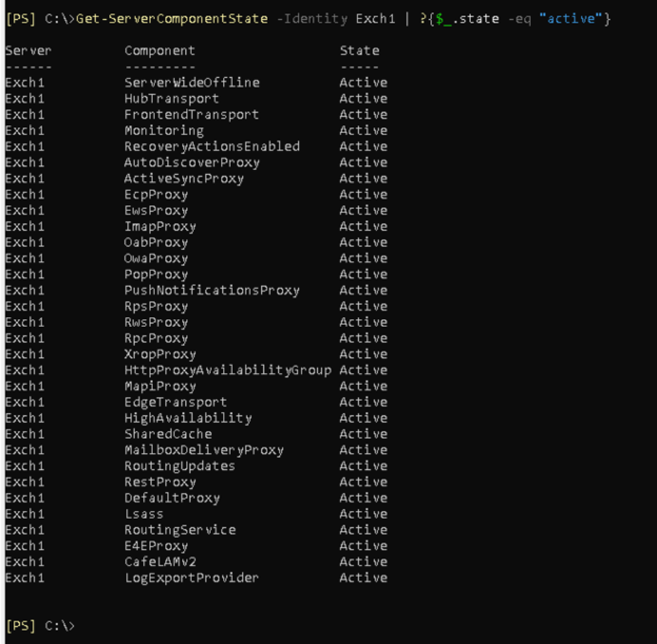
Task: Click the AutoDiscoverProxy entry
Action: pyautogui.click(x=192, y=163)
